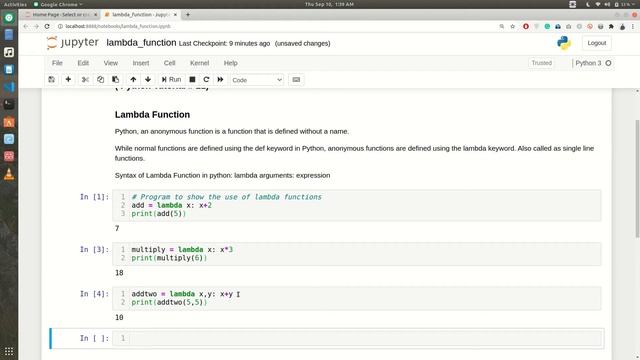This screenshot has height=360, width=640.
Task: Click the Jupyter logo
Action: tap(73, 42)
